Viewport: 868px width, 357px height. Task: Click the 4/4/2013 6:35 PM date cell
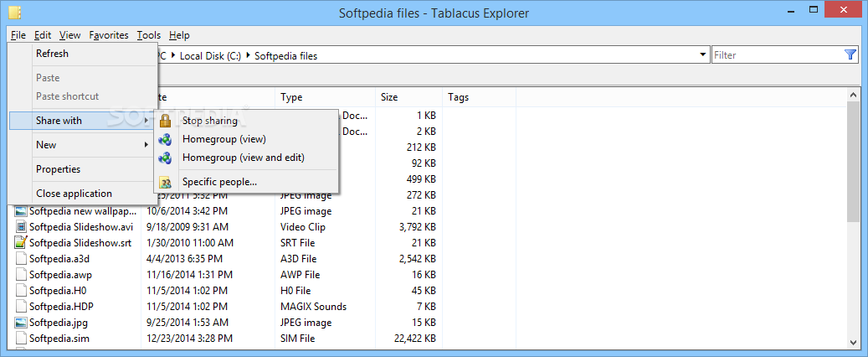pos(184,259)
